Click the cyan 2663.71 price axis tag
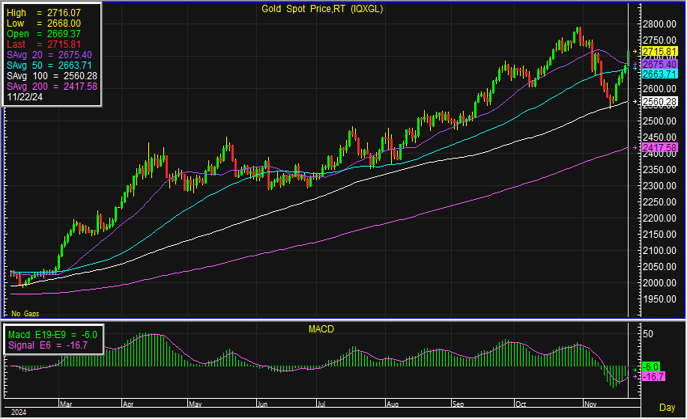This screenshot has width=687, height=419. (660, 74)
